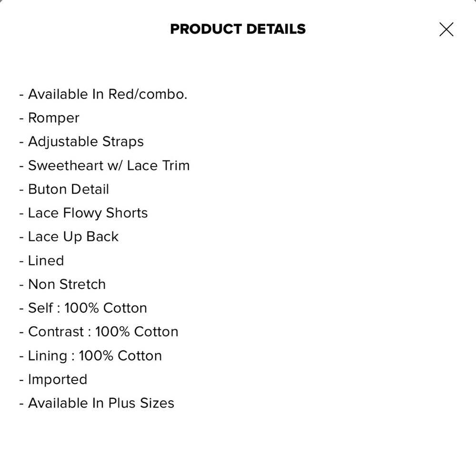Click the 'Imported' detail line
The height and width of the screenshot is (476, 476).
[x=58, y=379]
